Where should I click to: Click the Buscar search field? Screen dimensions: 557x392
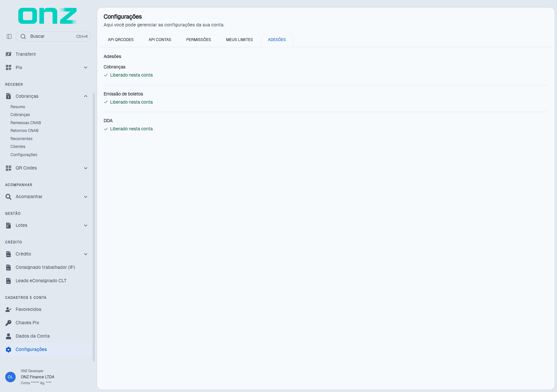pos(53,36)
